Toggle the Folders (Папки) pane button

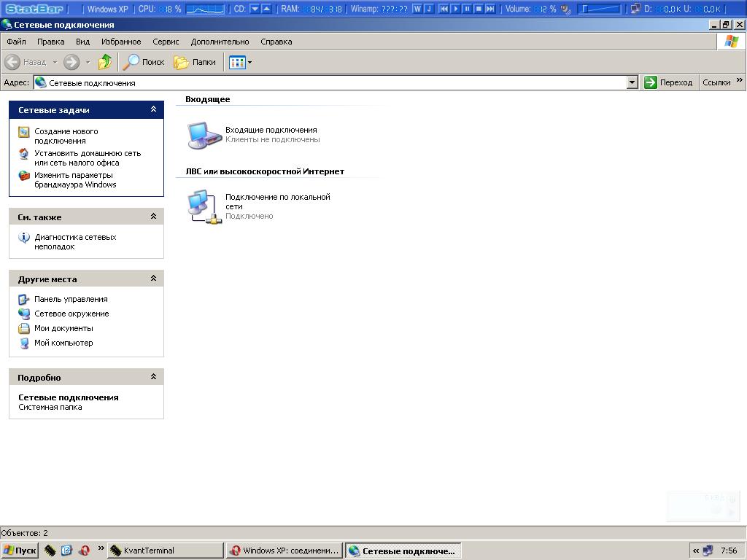tap(195, 62)
